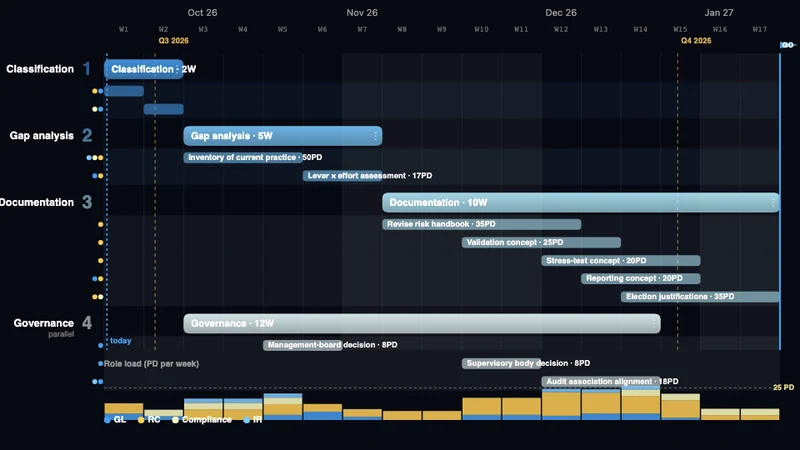Viewport: 800px width, 450px height.
Task: Click role dots beside Reporting concept row
Action: pos(97,279)
